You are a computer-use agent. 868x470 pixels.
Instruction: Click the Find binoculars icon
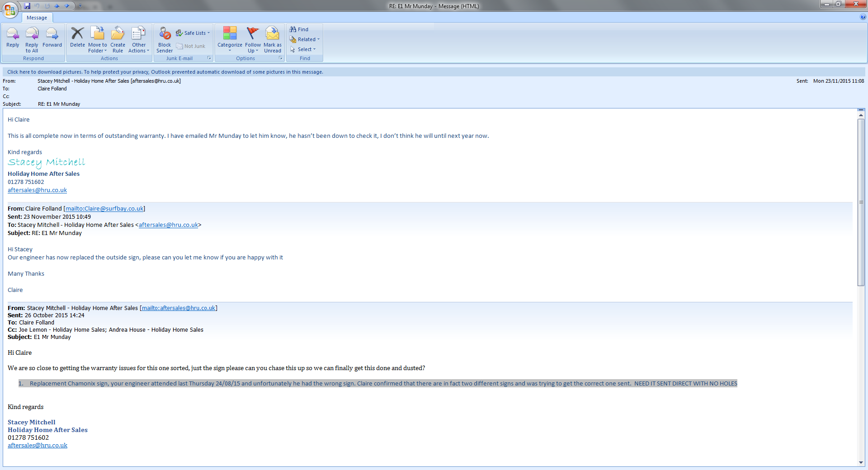point(293,29)
